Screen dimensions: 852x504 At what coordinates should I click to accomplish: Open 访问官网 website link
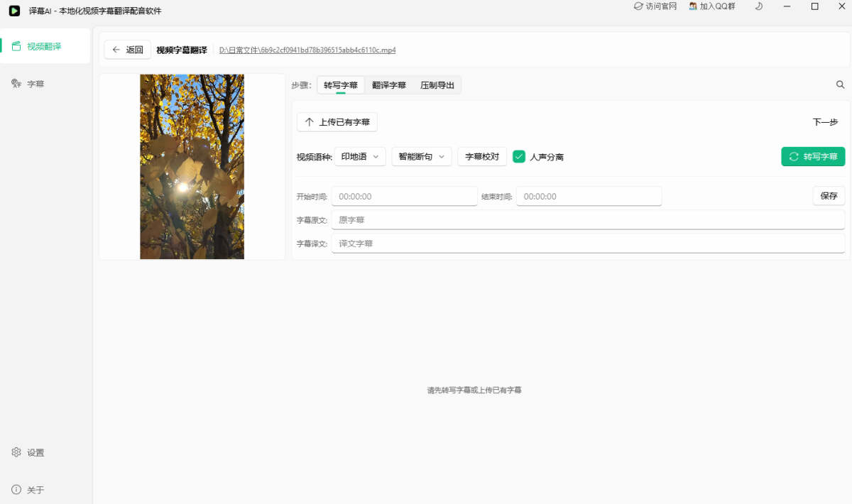tap(655, 6)
